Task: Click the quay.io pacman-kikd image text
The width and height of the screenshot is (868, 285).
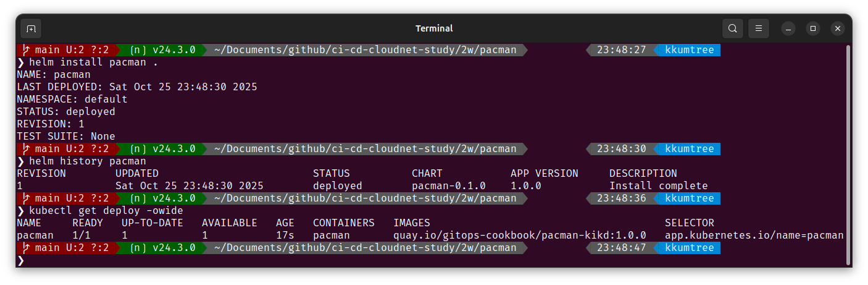Action: tap(520, 236)
